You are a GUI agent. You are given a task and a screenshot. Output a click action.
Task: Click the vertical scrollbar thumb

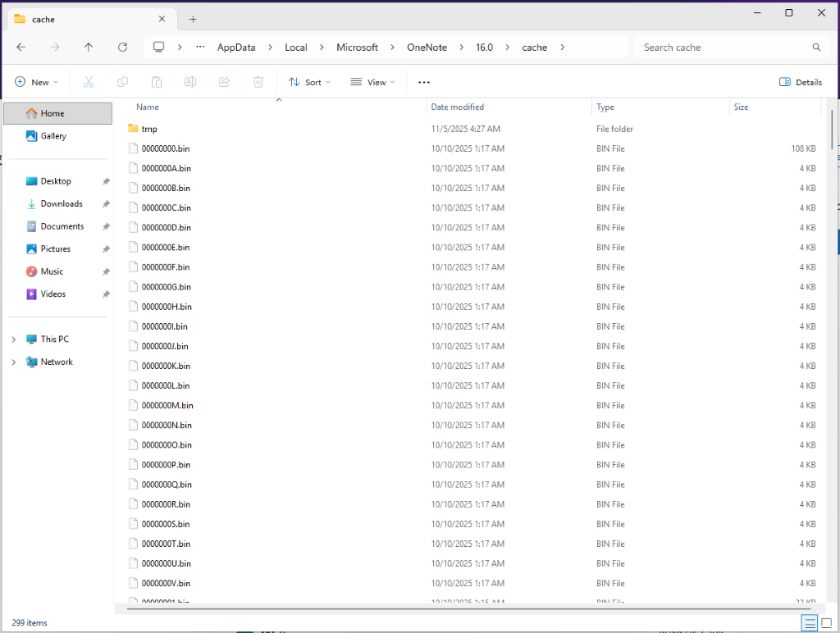(x=832, y=130)
